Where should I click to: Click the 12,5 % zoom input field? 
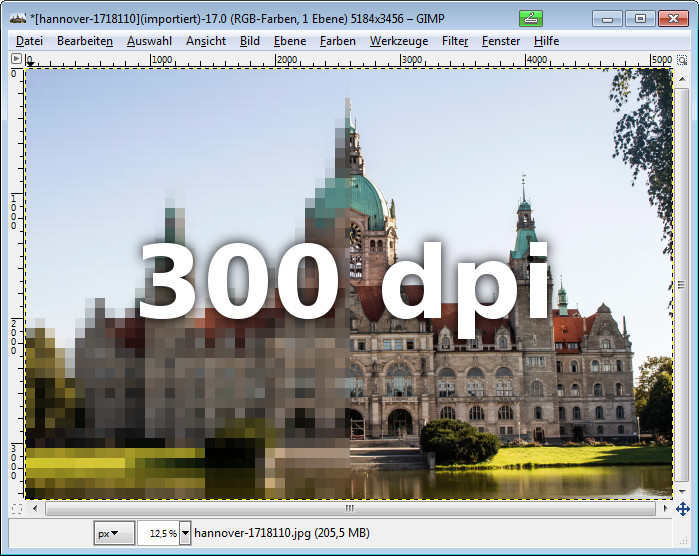click(x=158, y=534)
